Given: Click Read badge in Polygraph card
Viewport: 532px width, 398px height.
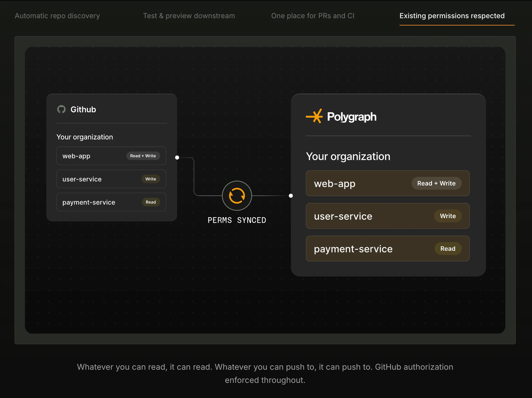Looking at the screenshot, I should [448, 249].
